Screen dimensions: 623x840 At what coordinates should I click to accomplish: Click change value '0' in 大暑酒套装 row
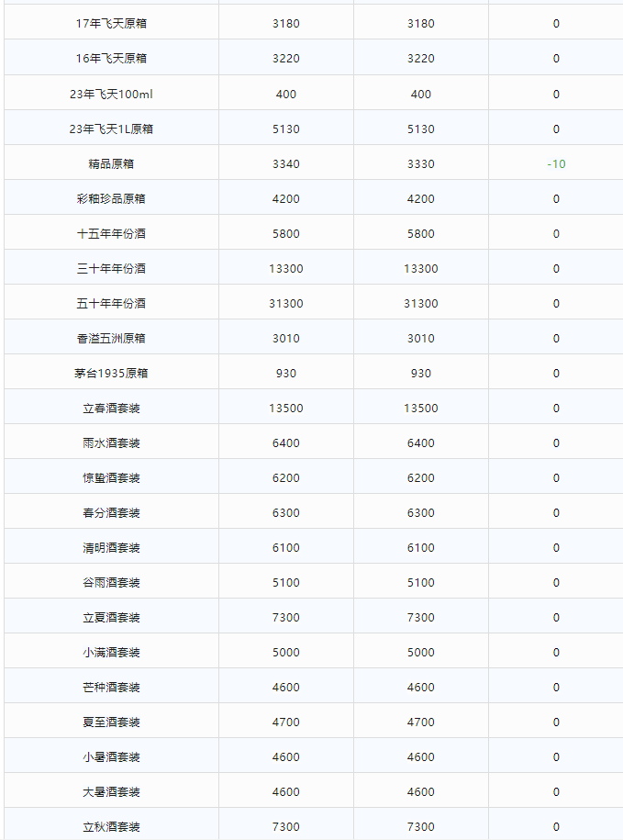coord(556,791)
